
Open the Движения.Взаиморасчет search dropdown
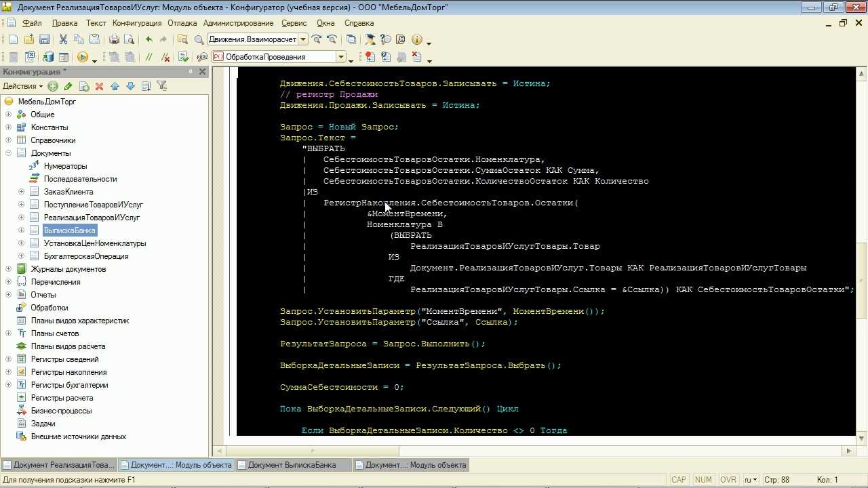click(303, 39)
